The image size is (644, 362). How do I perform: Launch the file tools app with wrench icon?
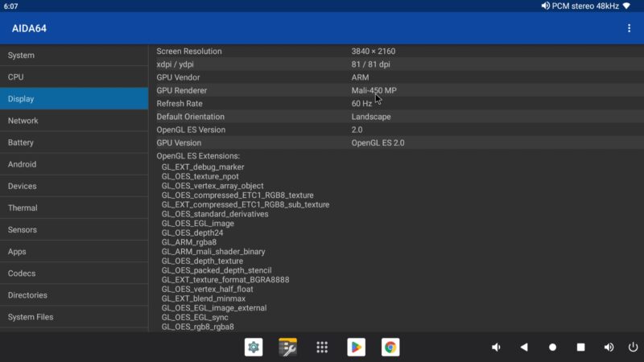click(x=287, y=348)
